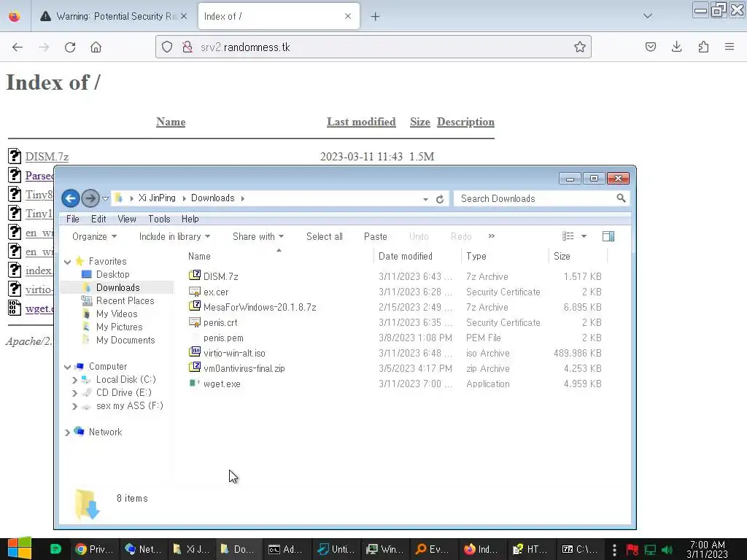This screenshot has height=560, width=747.
Task: Sort web listing by Description link
Action: click(x=465, y=122)
